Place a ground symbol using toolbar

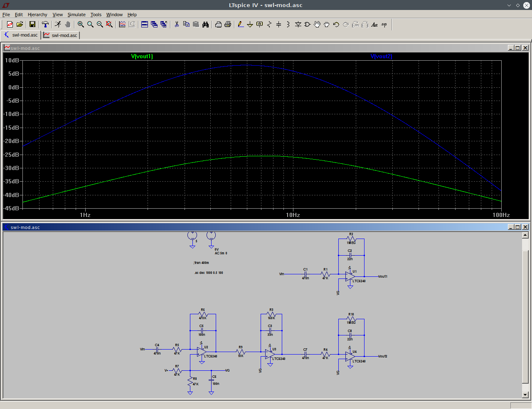pyautogui.click(x=250, y=25)
